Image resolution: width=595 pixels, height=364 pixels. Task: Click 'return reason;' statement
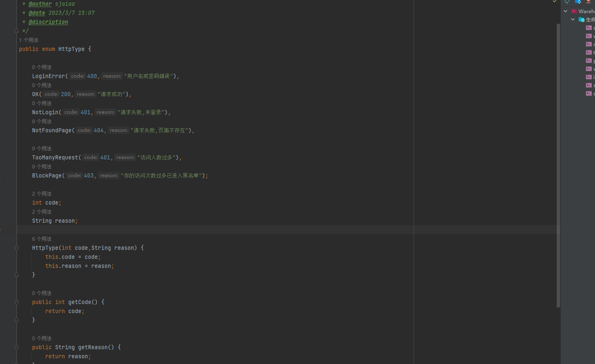click(68, 356)
